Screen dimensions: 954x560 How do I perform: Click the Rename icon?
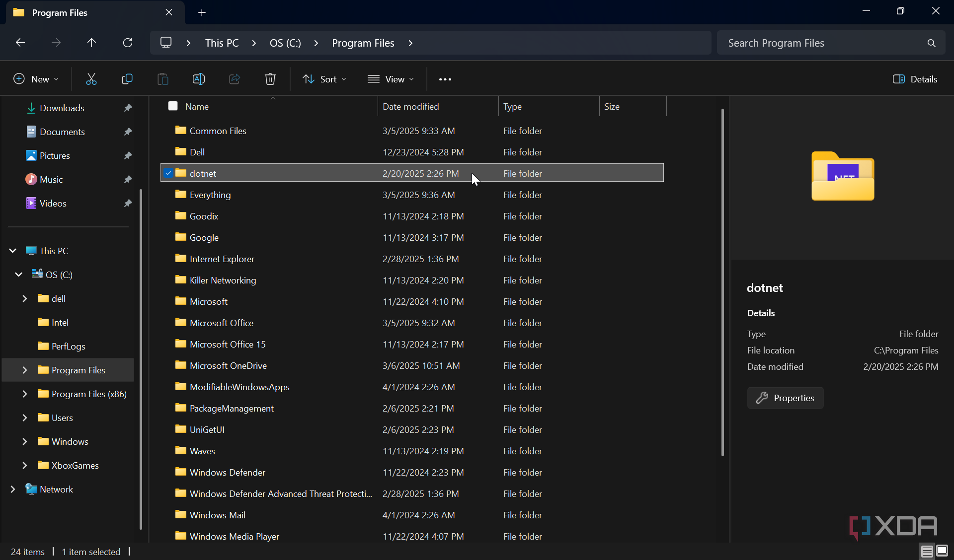tap(199, 79)
